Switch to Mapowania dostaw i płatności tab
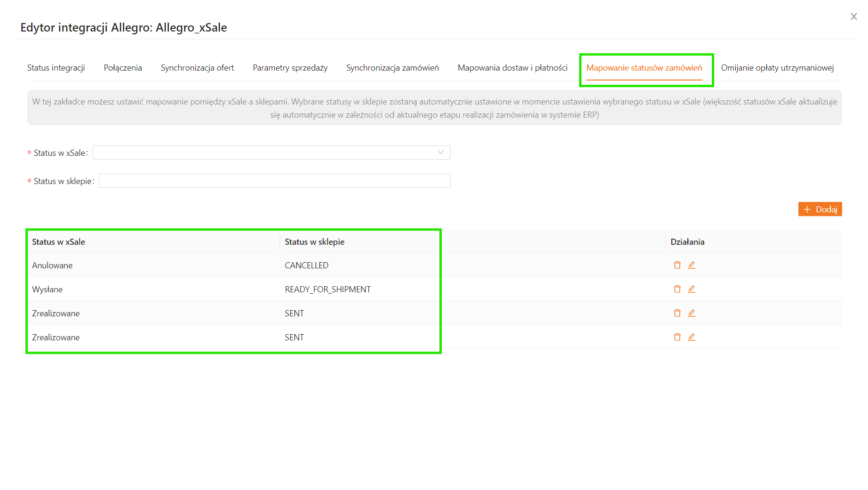868x490 pixels. (x=512, y=68)
